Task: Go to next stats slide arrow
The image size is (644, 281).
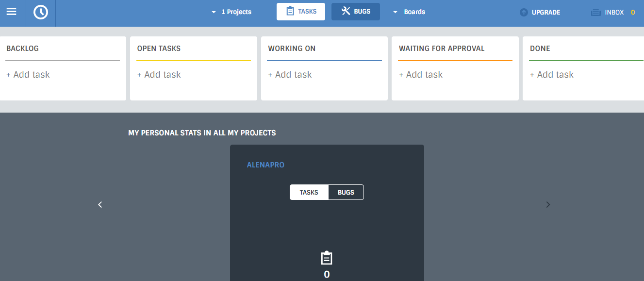Action: 548,205
